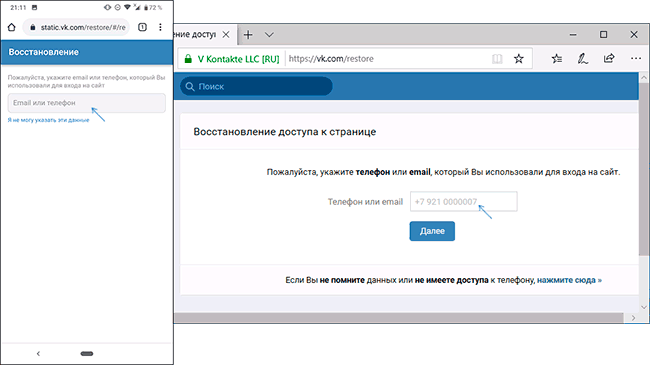
Task: Click the 'Восстановление' header on mobile page
Action: pos(44,52)
